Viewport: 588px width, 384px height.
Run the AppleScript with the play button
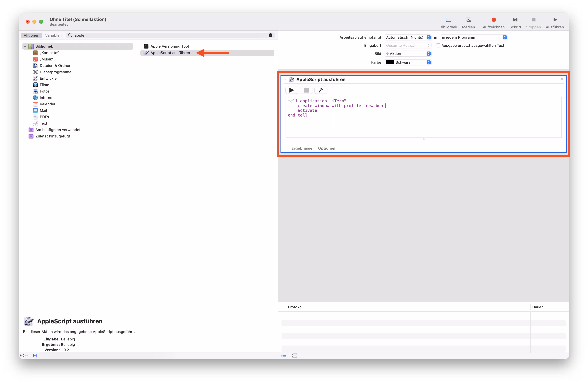[x=291, y=90]
